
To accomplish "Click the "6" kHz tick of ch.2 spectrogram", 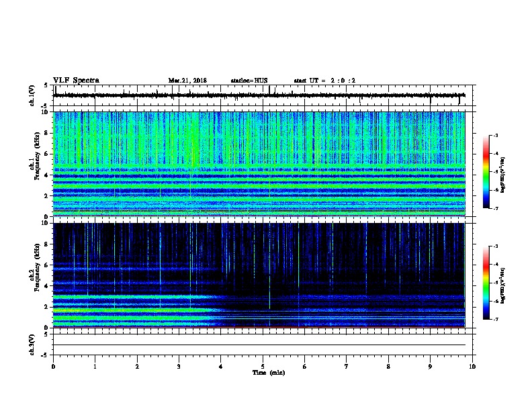I will pyautogui.click(x=48, y=265).
